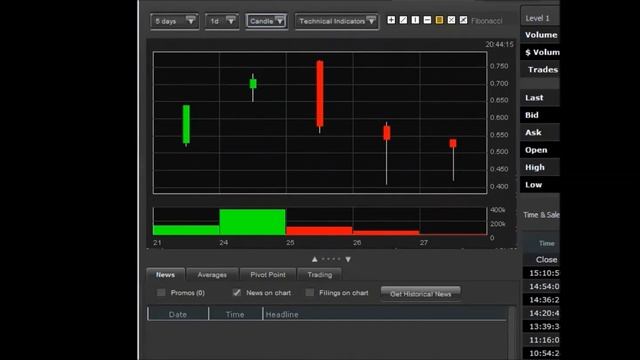
Task: Open the Candle chart type dropdown
Action: tap(266, 21)
